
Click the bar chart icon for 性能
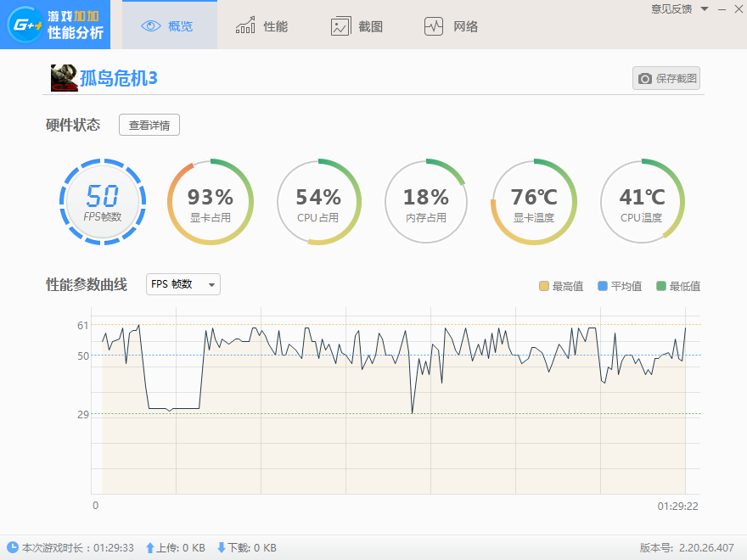point(245,25)
